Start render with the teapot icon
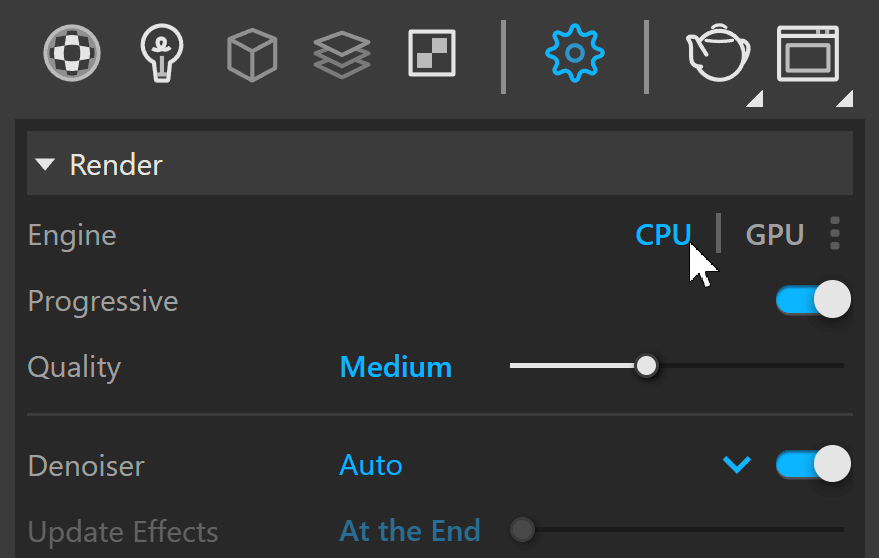Viewport: 879px width, 558px height. tap(718, 53)
